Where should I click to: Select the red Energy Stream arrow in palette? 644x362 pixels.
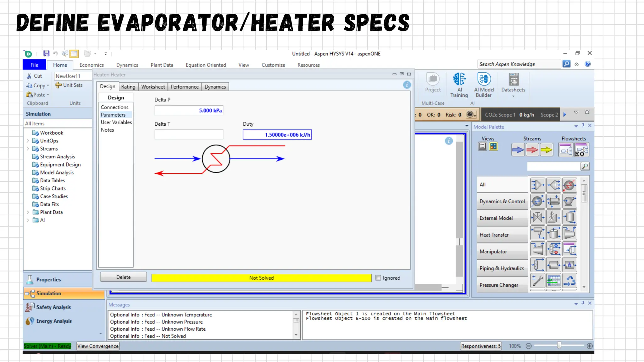pos(532,150)
